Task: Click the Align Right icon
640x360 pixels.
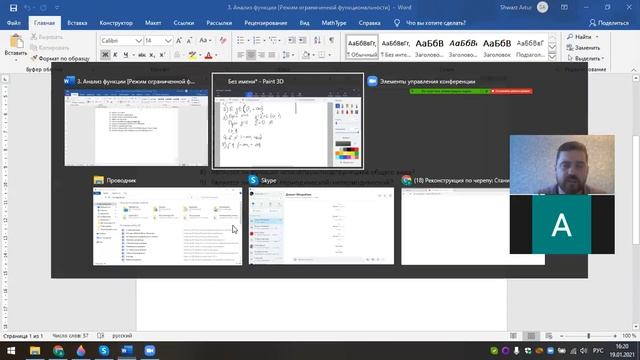Action: coord(261,55)
